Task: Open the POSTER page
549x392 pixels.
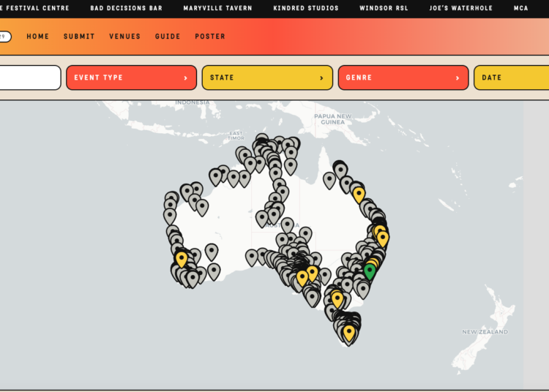Action: pyautogui.click(x=210, y=37)
